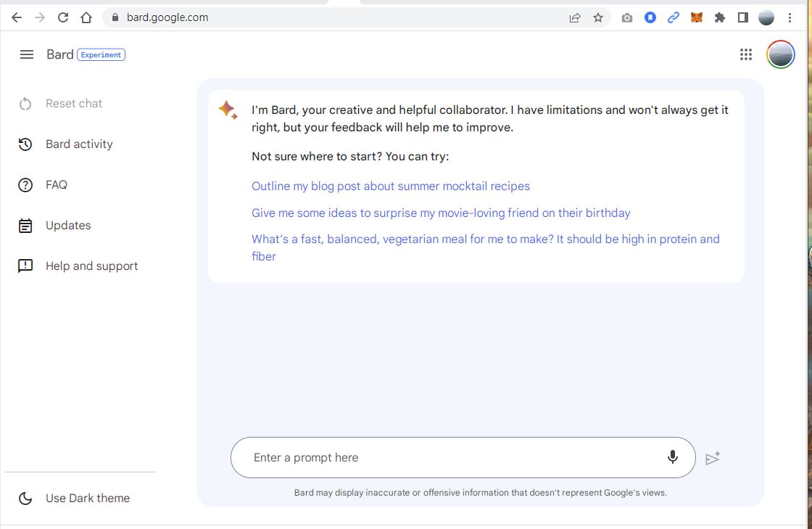Image resolution: width=812 pixels, height=529 pixels.
Task: Collapse the Bard sidebar with hamburger menu
Action: pos(26,54)
